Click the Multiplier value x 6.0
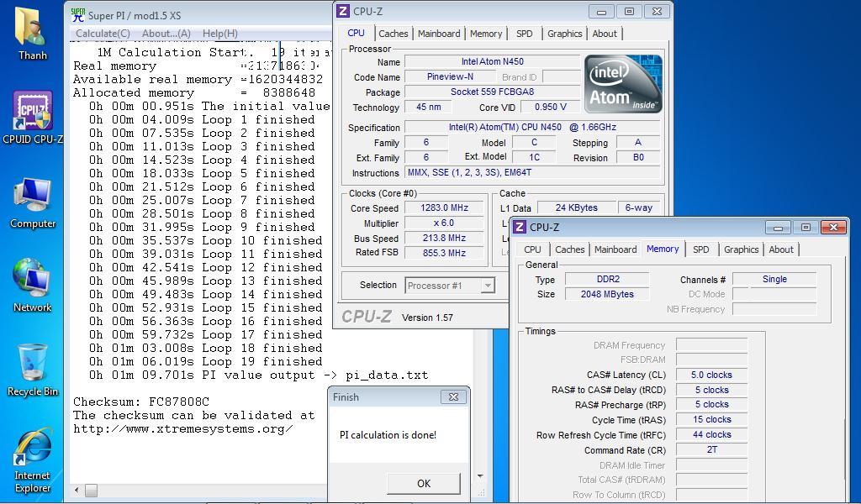Viewport: 861px width, 504px height. (444, 223)
